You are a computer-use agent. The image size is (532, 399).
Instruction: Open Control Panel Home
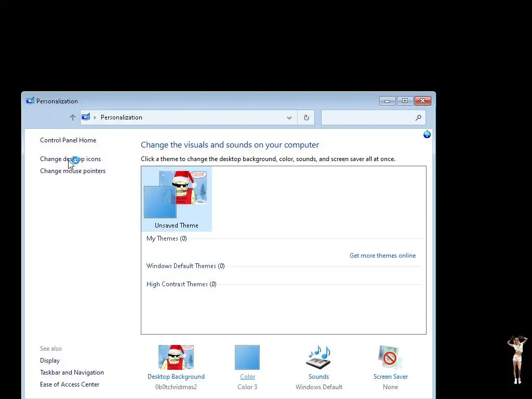coord(68,140)
